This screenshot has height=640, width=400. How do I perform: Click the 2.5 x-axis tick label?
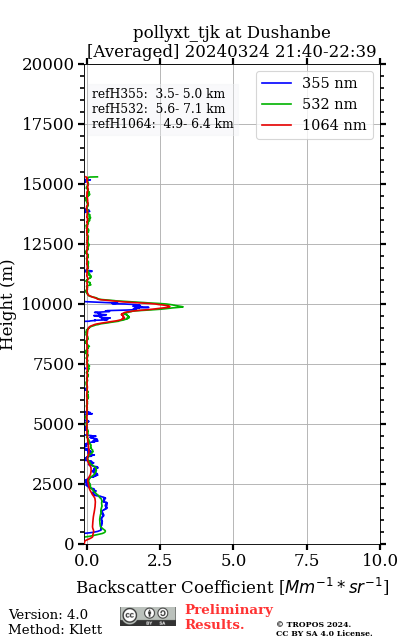pyautogui.click(x=160, y=560)
